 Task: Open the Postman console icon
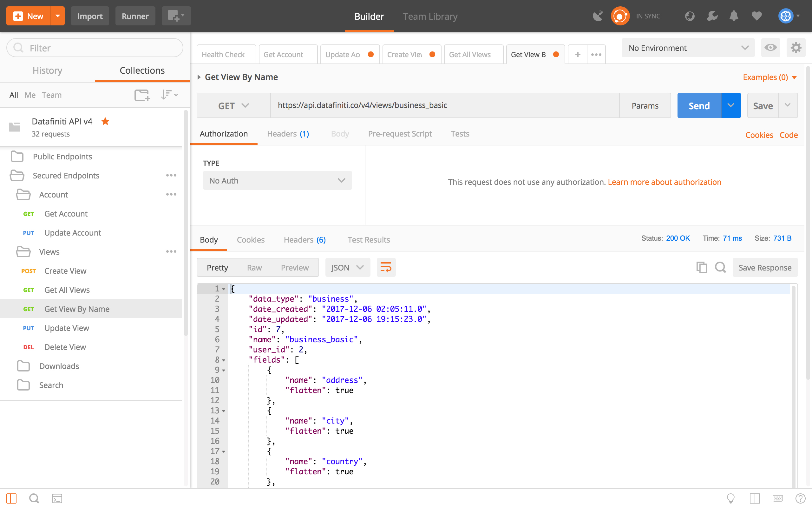point(57,498)
